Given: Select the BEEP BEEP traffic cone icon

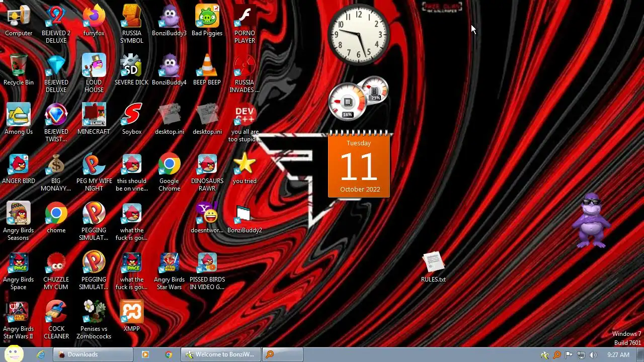Looking at the screenshot, I should (x=207, y=70).
